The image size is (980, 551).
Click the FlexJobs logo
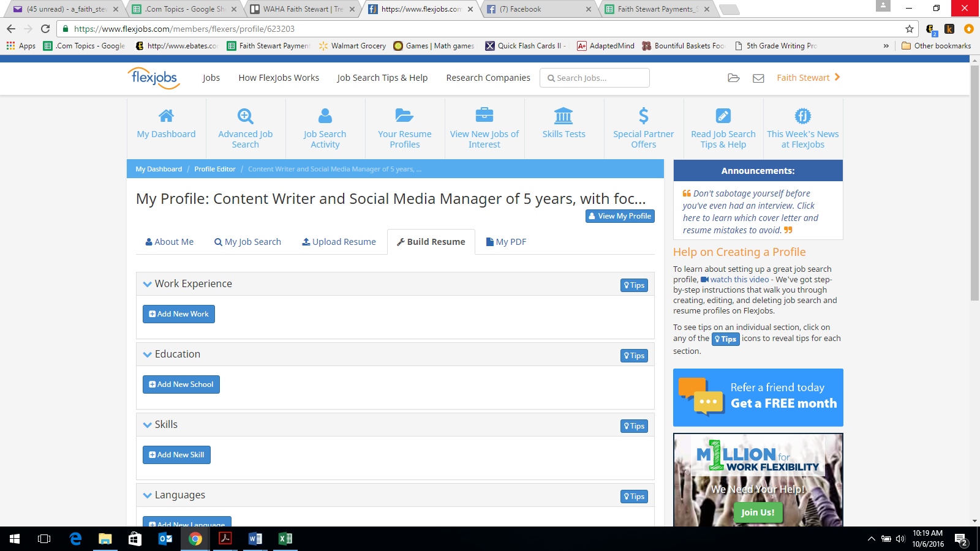pyautogui.click(x=154, y=78)
